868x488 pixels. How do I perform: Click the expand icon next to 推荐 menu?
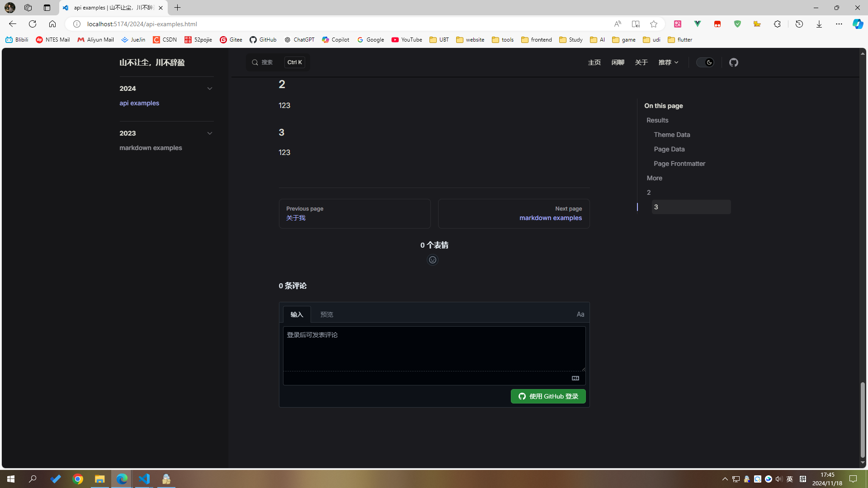pyautogui.click(x=677, y=62)
